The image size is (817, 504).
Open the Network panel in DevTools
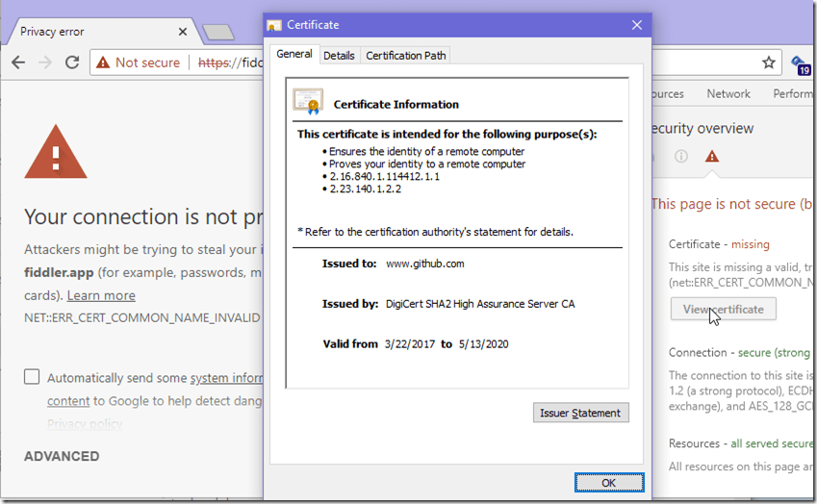[728, 93]
